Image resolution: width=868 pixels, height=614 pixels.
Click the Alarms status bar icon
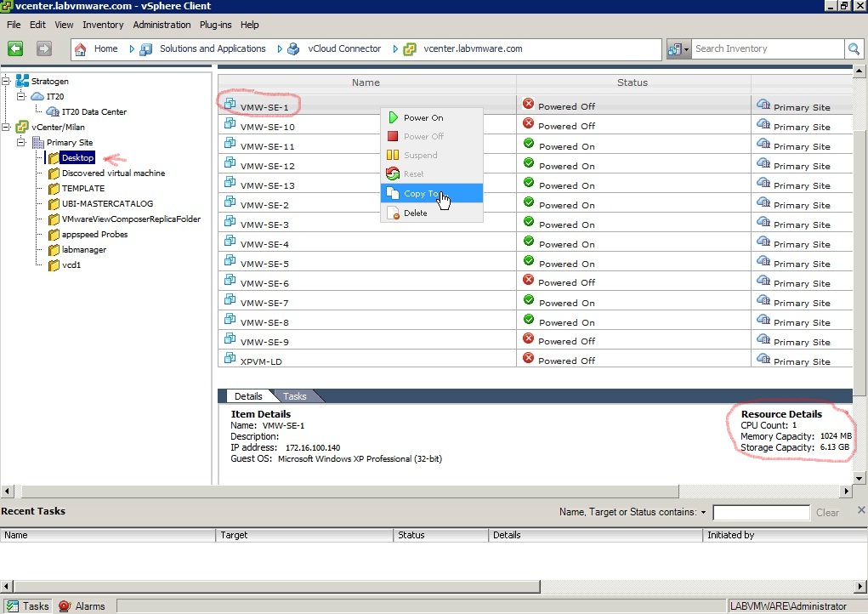click(x=65, y=606)
